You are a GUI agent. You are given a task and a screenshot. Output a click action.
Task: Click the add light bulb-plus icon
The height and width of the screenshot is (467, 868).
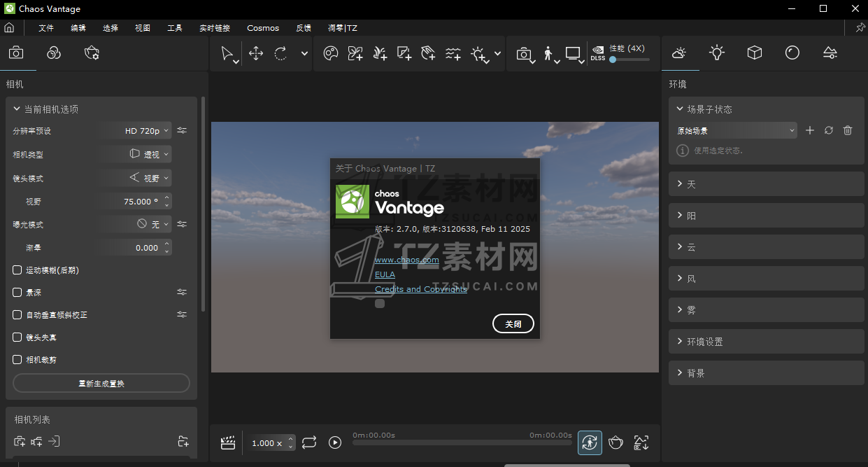(479, 54)
